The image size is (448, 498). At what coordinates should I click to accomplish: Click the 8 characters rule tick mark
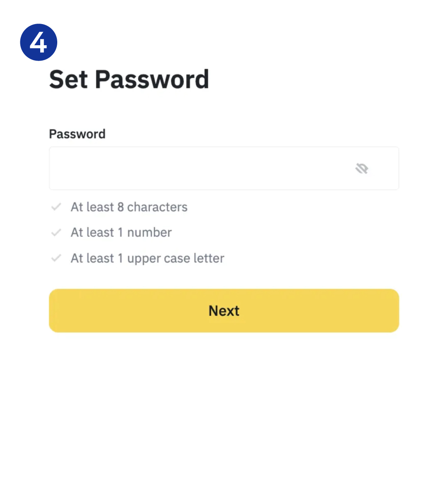tap(56, 207)
